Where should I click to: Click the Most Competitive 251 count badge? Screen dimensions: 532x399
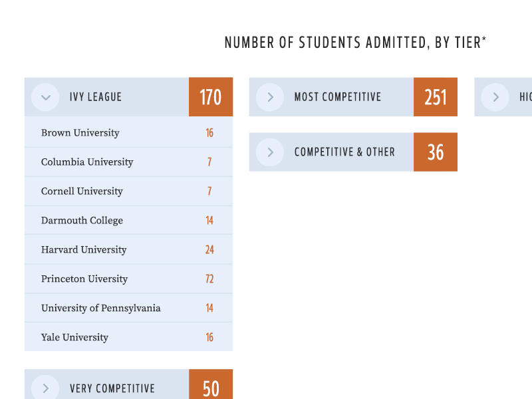tap(436, 97)
